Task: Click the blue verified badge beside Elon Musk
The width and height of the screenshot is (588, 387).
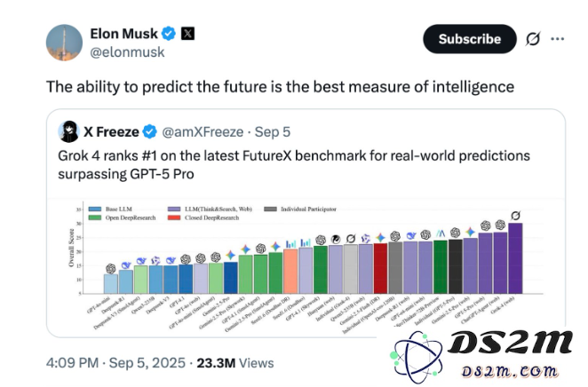Action: [x=167, y=34]
